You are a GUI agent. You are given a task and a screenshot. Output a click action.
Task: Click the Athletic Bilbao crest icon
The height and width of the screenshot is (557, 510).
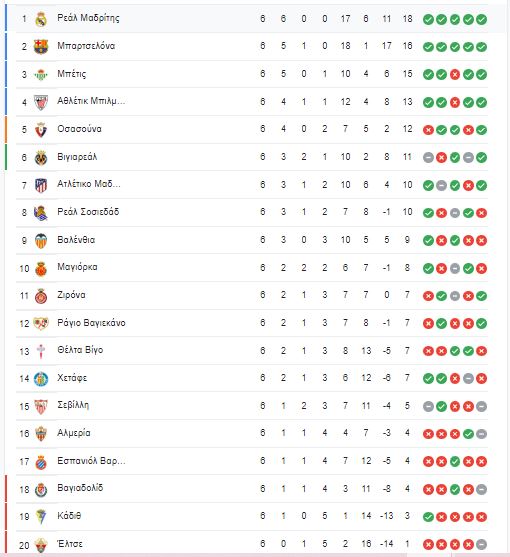tap(41, 102)
